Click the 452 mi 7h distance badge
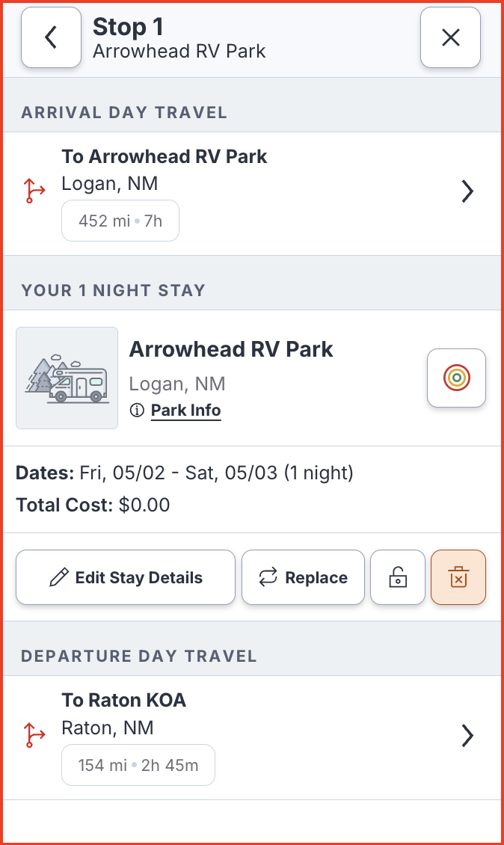Screen dimensions: 504x845 (120, 221)
